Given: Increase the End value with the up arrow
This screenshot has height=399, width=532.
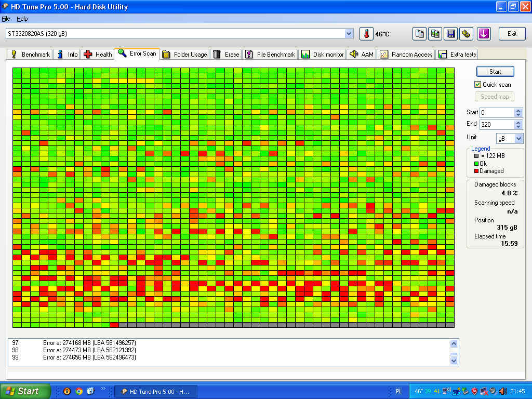Looking at the screenshot, I should tap(518, 122).
